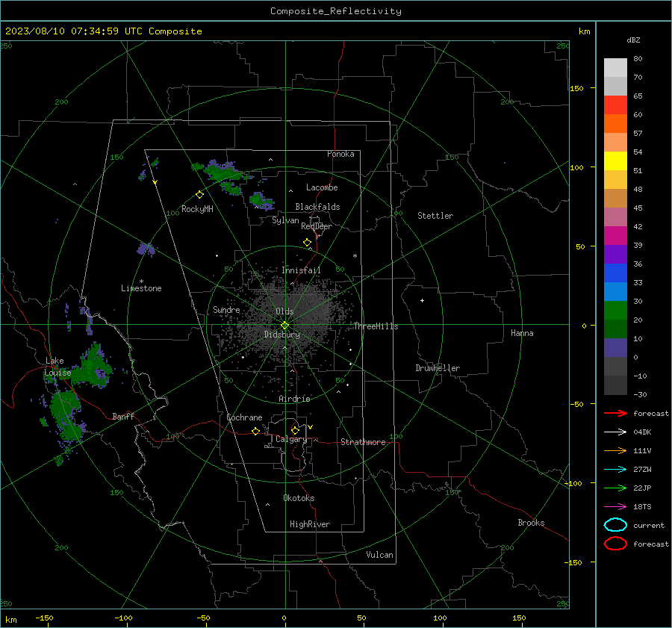Click the Stettler city label
Screen dimensions: 672x628
point(435,216)
